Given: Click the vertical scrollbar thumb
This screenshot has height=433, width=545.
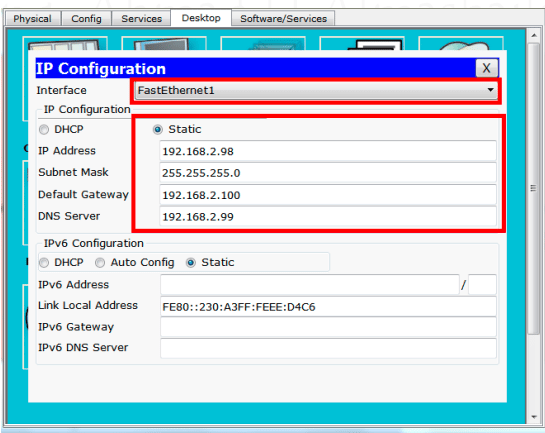Looking at the screenshot, I should click(533, 188).
